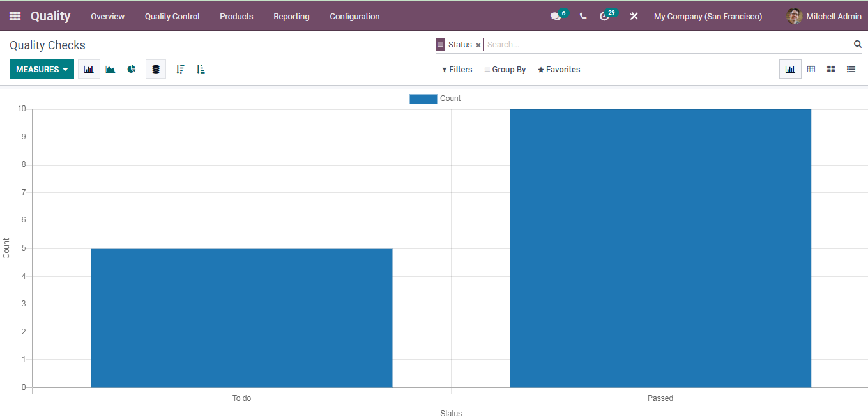Click the bar chart type icon
Viewport: 868px width, 420px height.
(x=89, y=69)
